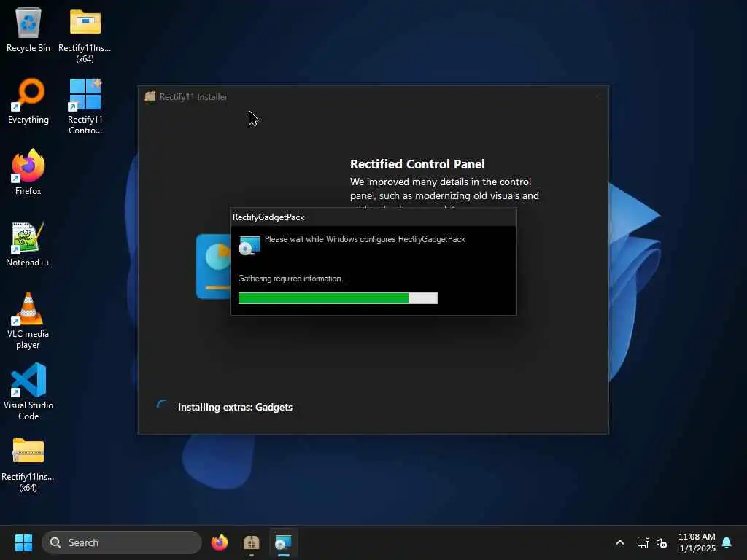Open the Recycle Bin desktop icon
Viewport: 747px width, 560px height.
[28, 30]
